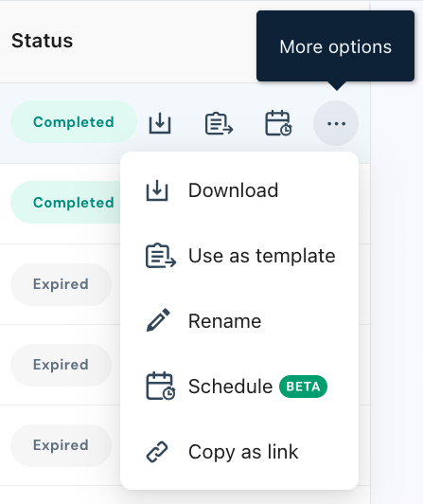The height and width of the screenshot is (504, 423).
Task: Click the first Completed status badge
Action: coord(74,122)
